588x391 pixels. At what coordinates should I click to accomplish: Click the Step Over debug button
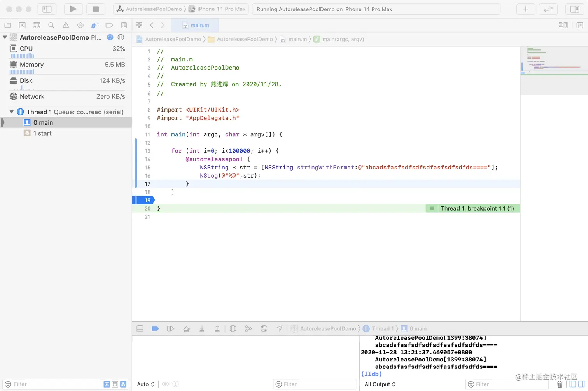186,329
